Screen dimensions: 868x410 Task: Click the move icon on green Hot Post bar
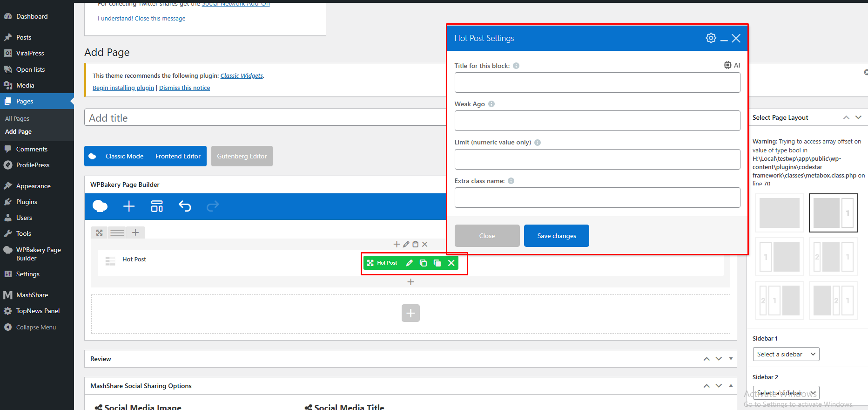coord(370,263)
